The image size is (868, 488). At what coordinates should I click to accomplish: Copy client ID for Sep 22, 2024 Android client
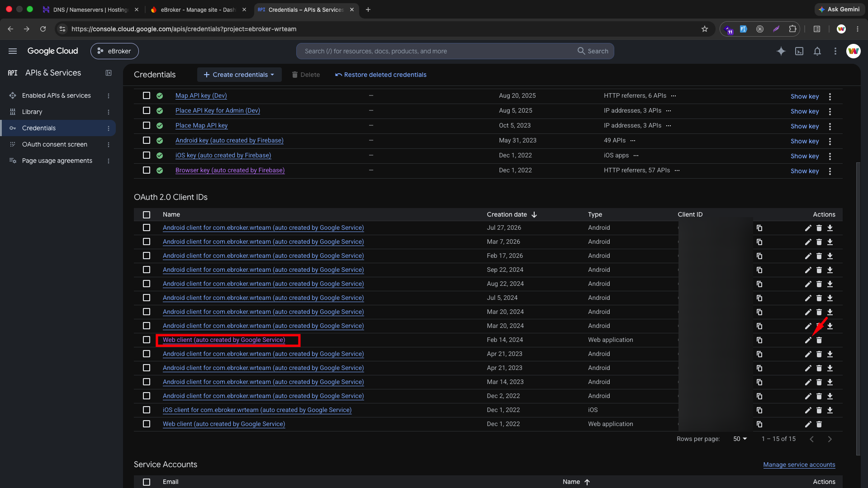click(759, 270)
